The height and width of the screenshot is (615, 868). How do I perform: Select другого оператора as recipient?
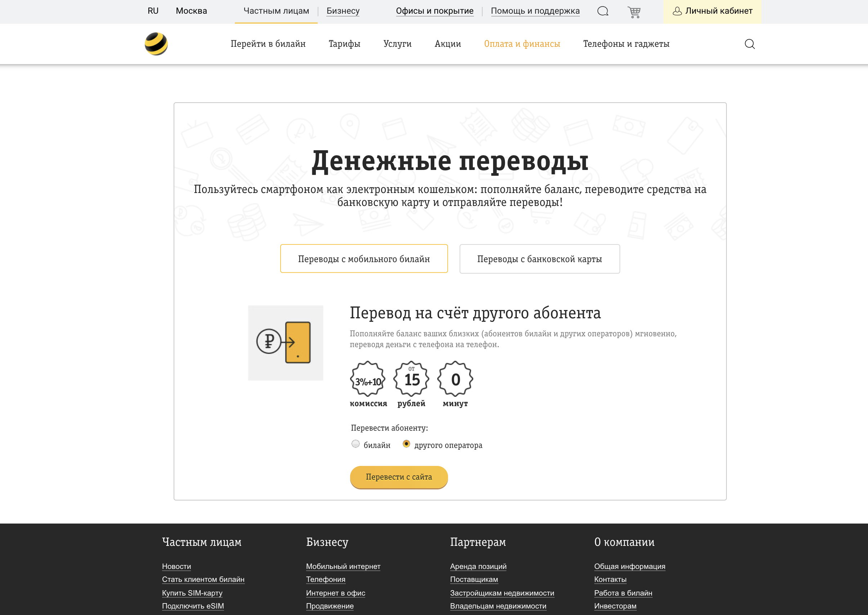[x=406, y=444]
